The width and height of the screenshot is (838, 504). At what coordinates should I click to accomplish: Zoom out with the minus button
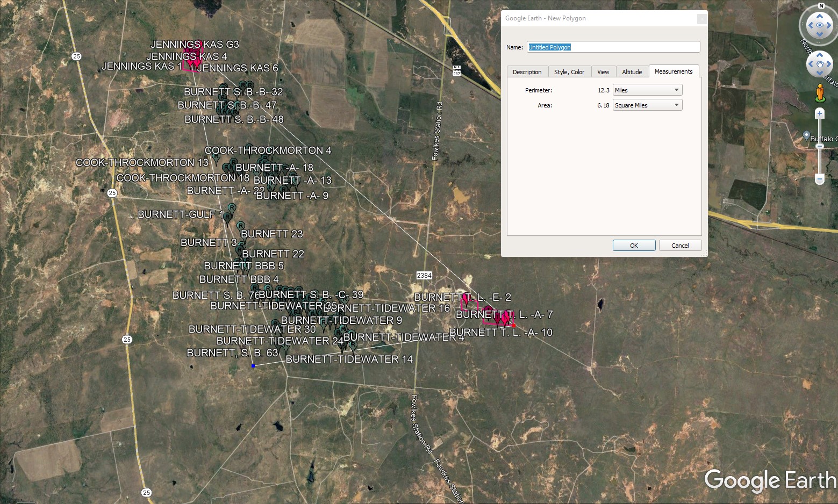[x=820, y=179]
